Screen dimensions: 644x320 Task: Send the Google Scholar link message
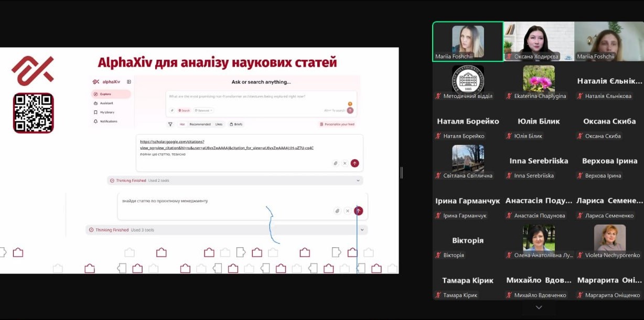355,163
